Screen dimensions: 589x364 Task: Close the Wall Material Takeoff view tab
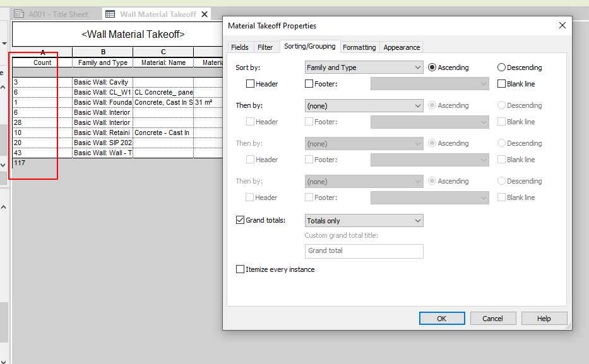(x=205, y=15)
